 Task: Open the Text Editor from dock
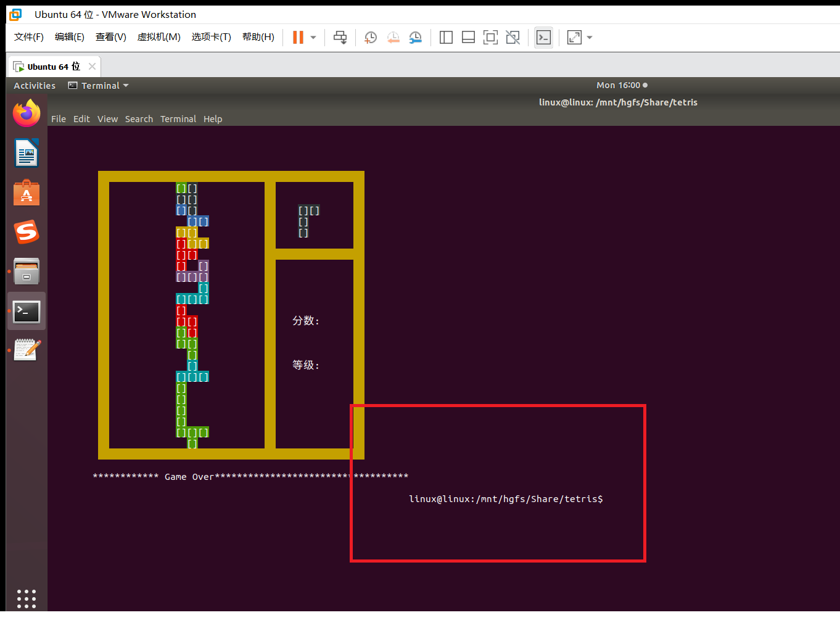coord(27,350)
